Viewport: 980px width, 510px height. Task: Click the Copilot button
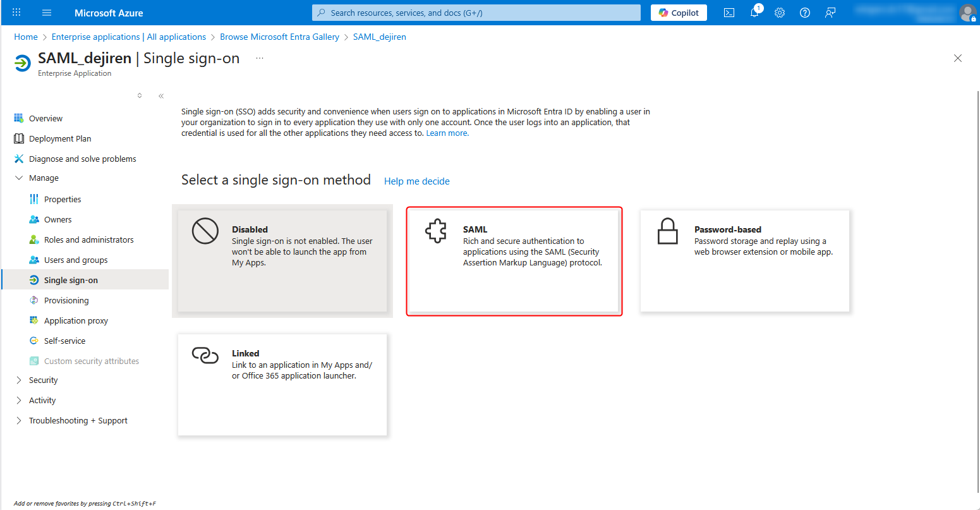(679, 13)
